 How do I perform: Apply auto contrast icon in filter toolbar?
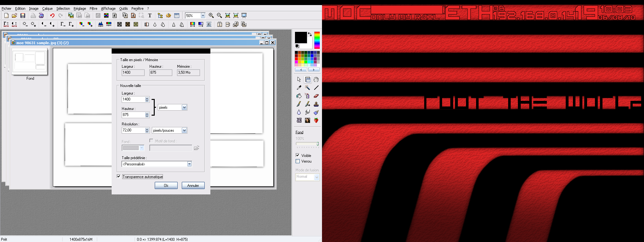point(14,24)
